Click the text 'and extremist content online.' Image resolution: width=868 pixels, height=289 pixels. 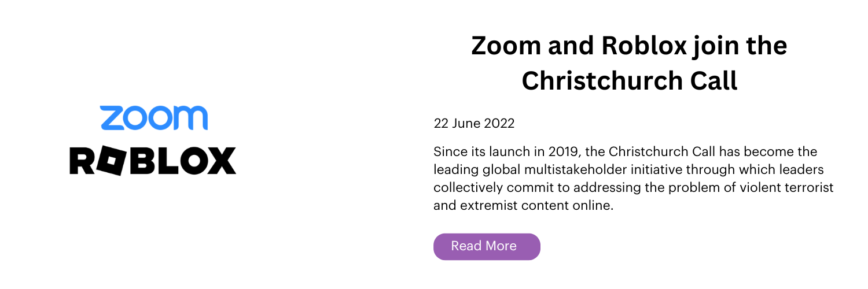tap(523, 205)
